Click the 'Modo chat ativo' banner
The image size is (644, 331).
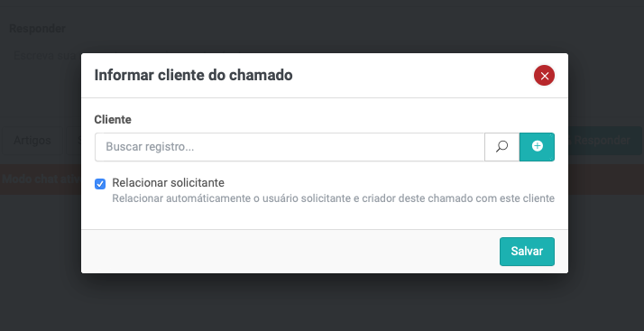pyautogui.click(x=41, y=179)
